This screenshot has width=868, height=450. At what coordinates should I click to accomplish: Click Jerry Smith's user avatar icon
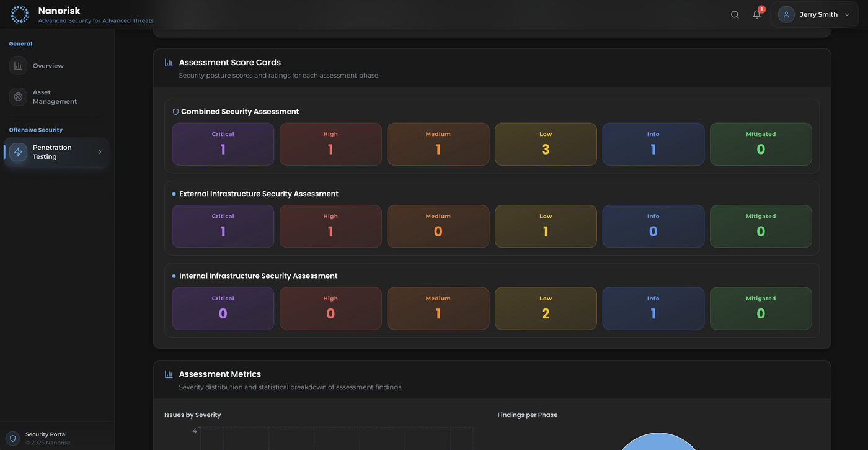(786, 14)
